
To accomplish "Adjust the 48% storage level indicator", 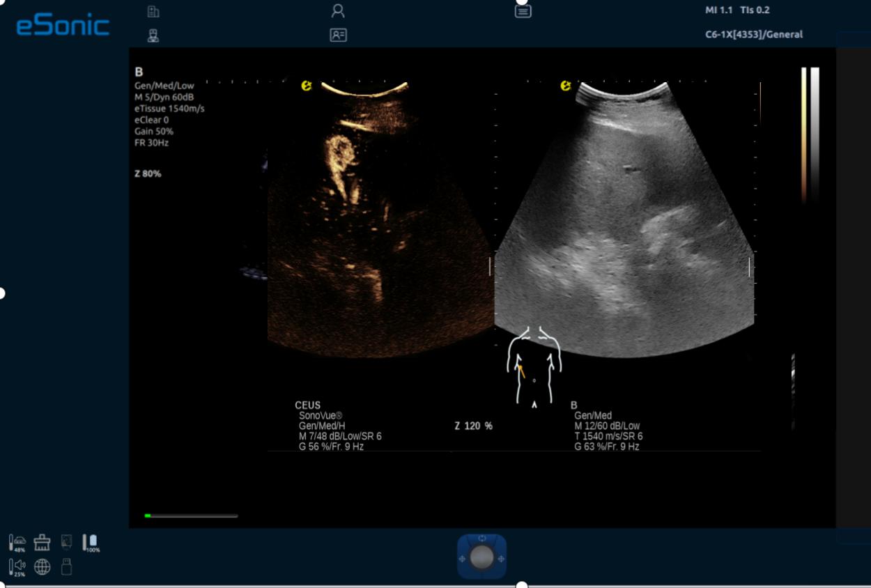I will (17, 543).
